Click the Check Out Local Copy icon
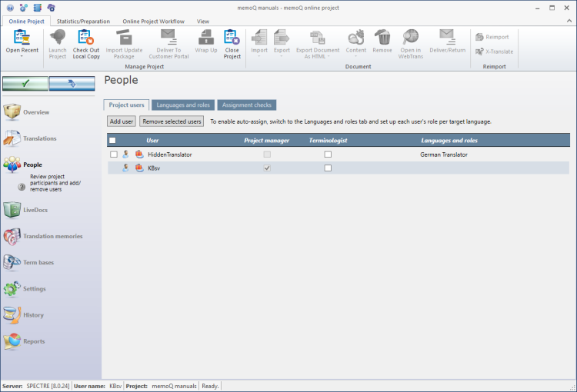Image resolution: width=577 pixels, height=392 pixels. pos(86,39)
